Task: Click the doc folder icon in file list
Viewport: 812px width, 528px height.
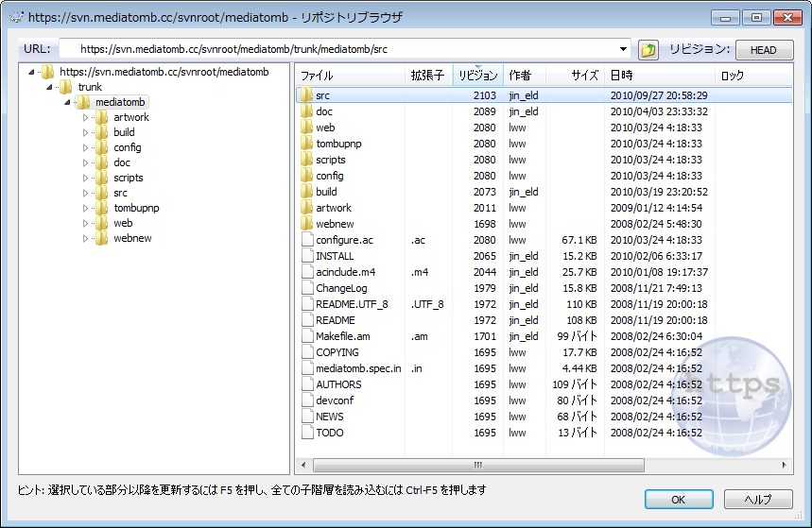Action: click(x=306, y=111)
